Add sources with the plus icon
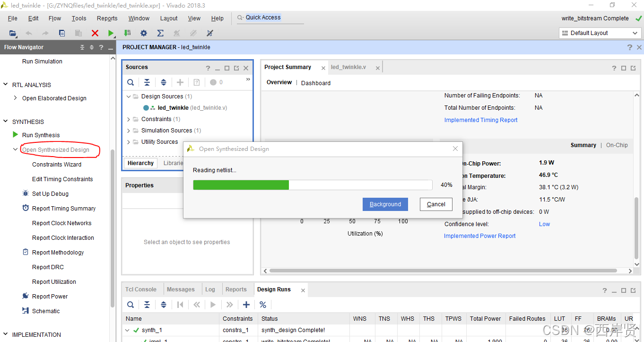This screenshot has width=644, height=342. (180, 82)
